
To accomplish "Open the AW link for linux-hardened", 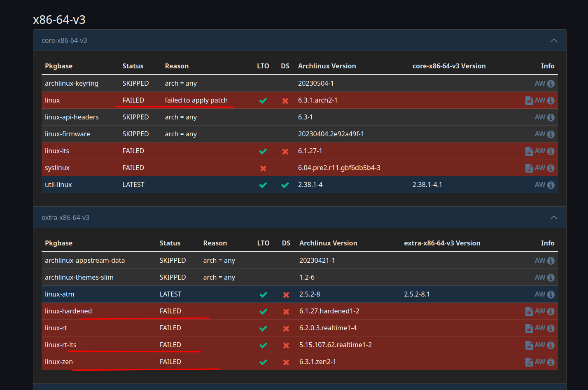I will click(540, 311).
